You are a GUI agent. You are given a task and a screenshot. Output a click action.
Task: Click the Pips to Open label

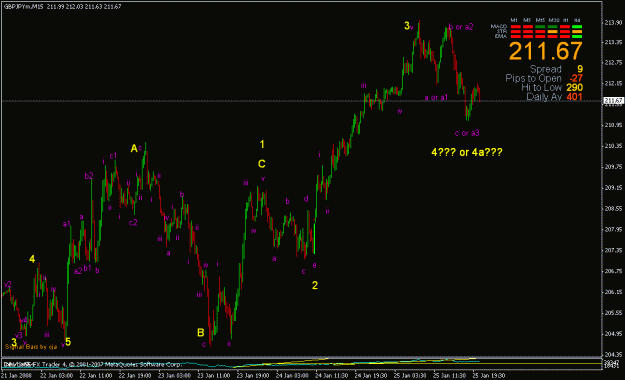point(533,78)
